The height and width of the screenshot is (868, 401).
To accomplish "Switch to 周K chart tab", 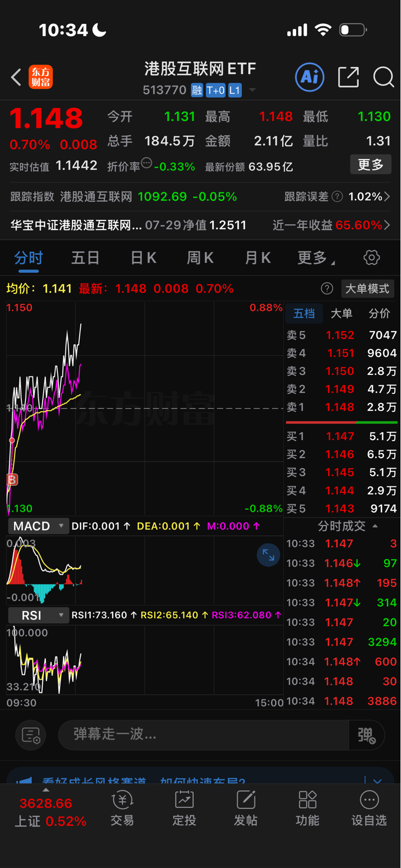I will click(200, 258).
